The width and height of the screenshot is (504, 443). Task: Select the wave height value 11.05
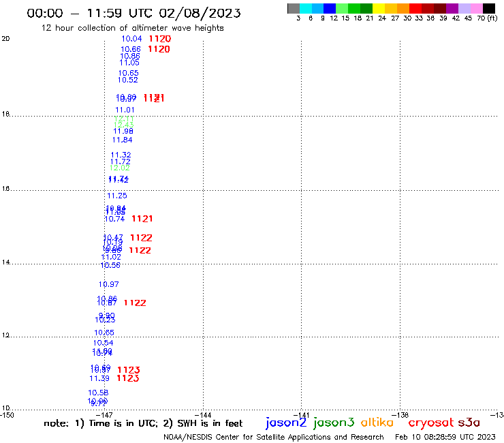[x=129, y=63]
